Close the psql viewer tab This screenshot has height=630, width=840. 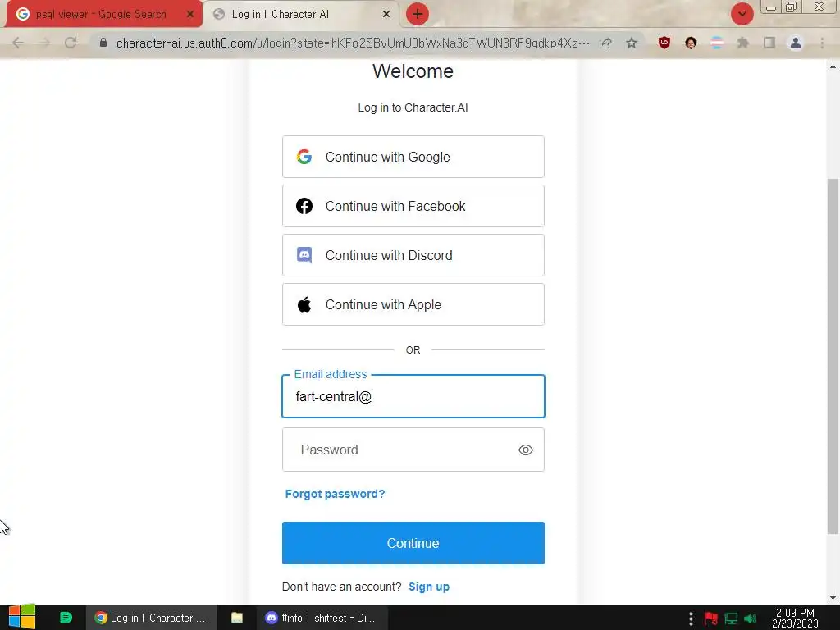pos(189,15)
